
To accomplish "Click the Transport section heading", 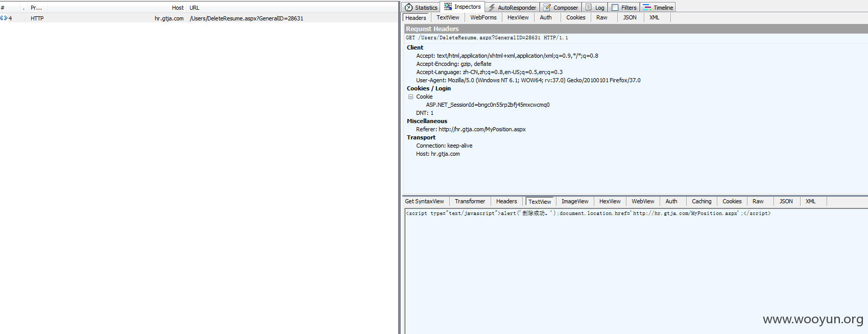I will coord(421,137).
